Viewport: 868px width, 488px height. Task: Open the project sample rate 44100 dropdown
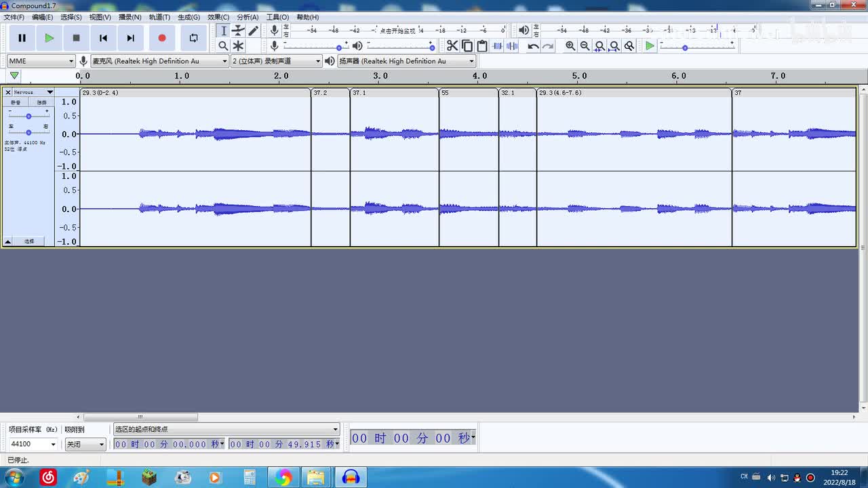click(33, 445)
